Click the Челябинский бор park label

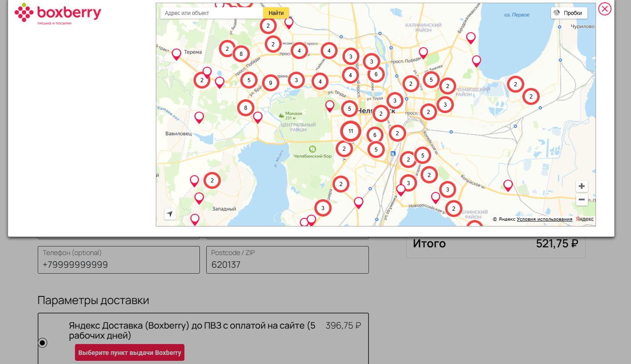click(312, 156)
